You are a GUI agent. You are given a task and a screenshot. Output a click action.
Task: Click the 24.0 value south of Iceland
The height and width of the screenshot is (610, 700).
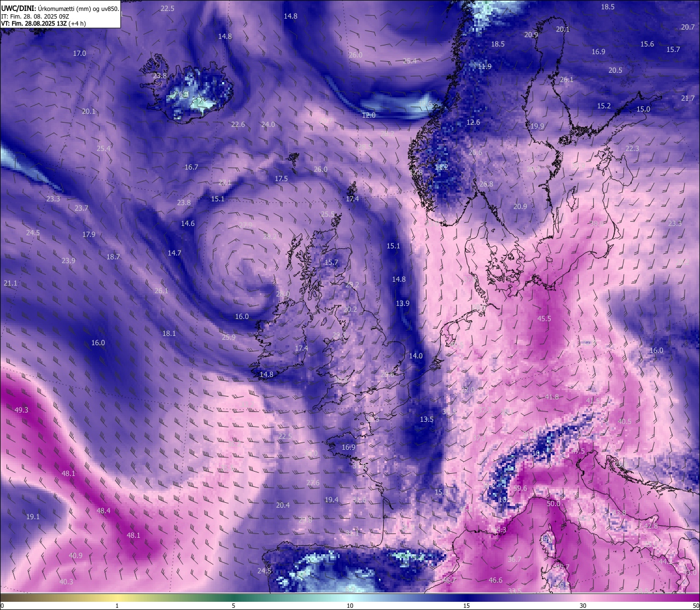click(268, 124)
